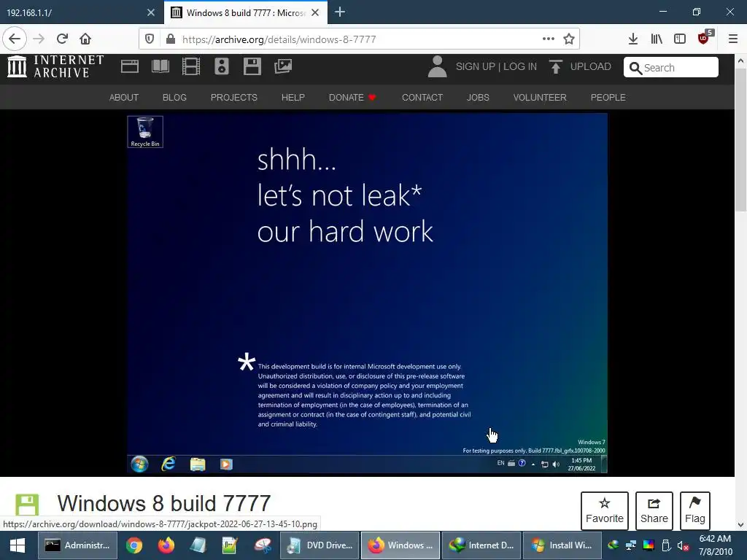Open the Internet Archive home logo

pyautogui.click(x=55, y=66)
